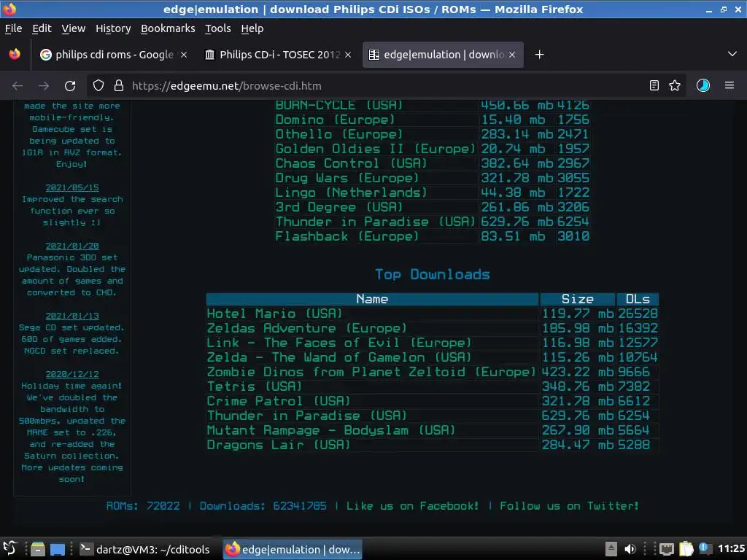This screenshot has width=747, height=560.
Task: Open Dragons Lair (USA) link
Action: (279, 446)
